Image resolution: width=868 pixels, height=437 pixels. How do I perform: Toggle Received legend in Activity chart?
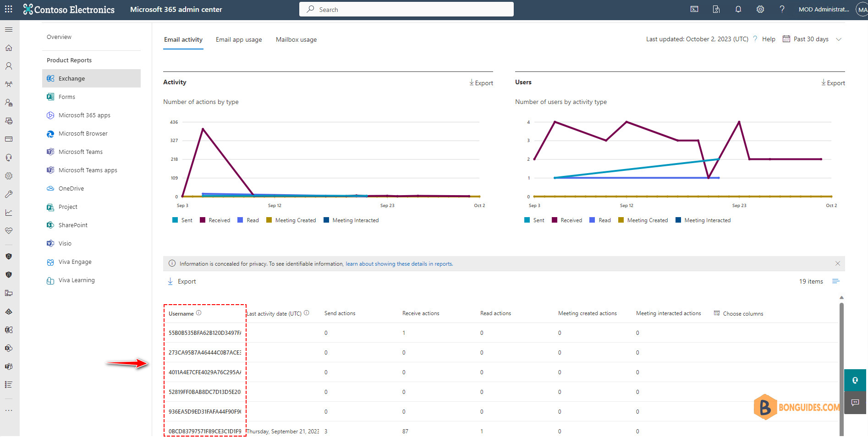pyautogui.click(x=214, y=220)
